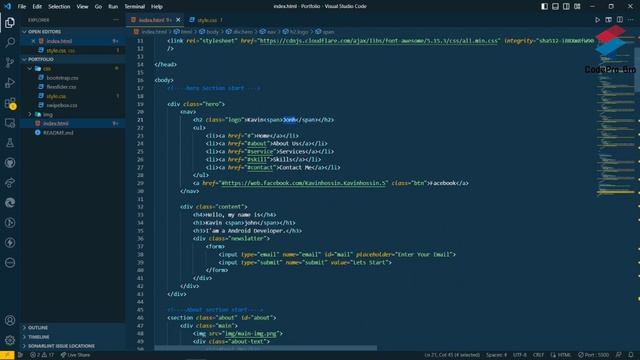This screenshot has width=640, height=360.
Task: Open the Explorer view in activity bar
Action: (10, 22)
